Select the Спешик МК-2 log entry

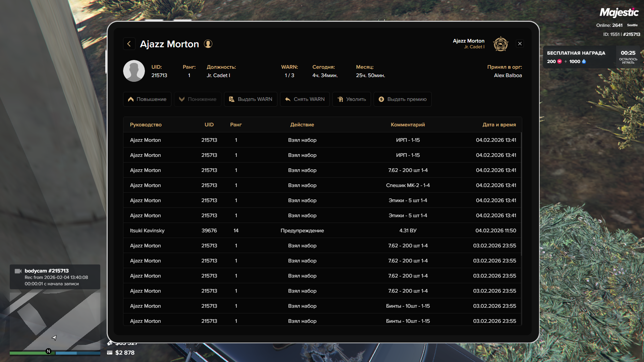coord(408,185)
